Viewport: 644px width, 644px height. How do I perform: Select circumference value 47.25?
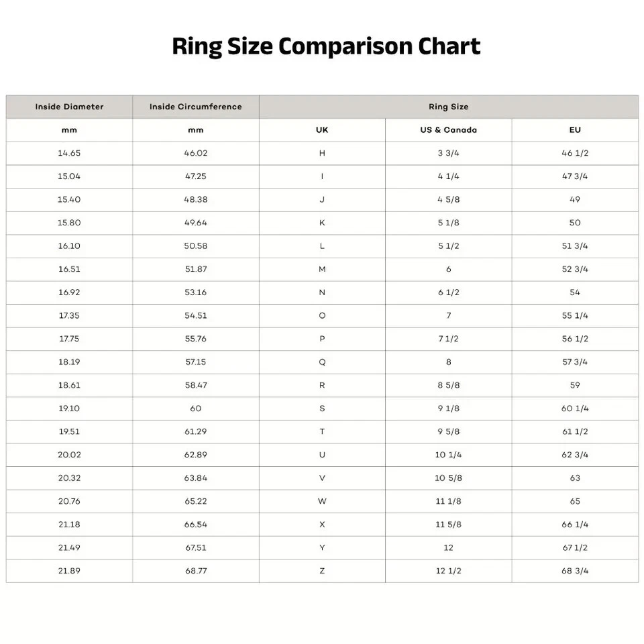pos(195,176)
